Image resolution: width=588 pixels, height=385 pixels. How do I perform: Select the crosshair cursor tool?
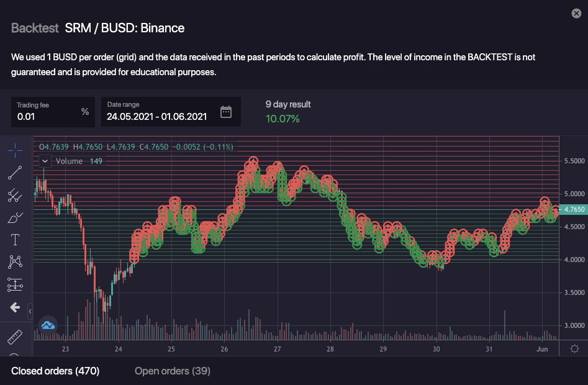pyautogui.click(x=16, y=150)
